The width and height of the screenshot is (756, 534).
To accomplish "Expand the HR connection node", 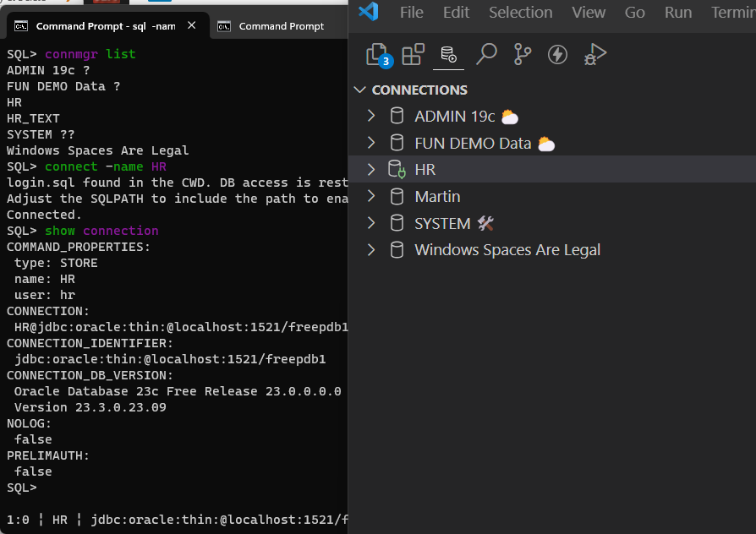I will 370,169.
